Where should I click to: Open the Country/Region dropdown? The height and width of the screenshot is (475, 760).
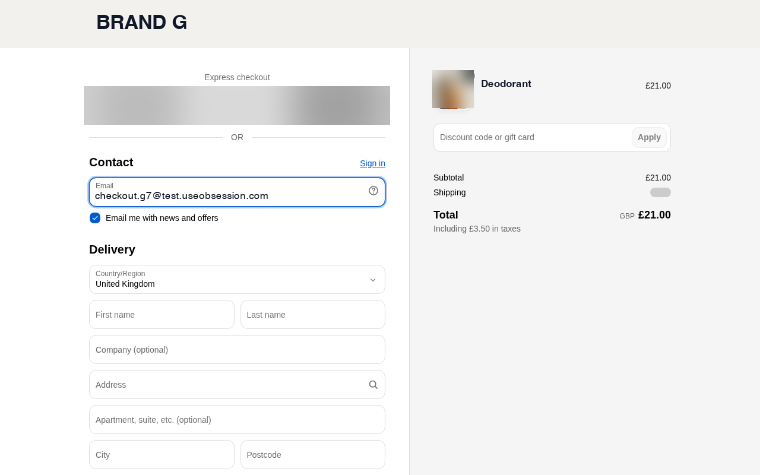click(237, 280)
